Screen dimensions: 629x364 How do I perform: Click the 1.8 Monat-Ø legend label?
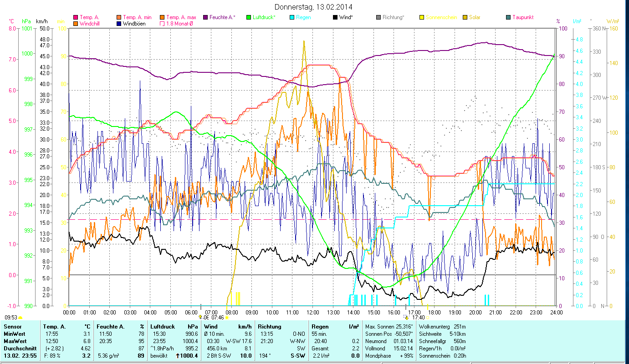[x=180, y=24]
